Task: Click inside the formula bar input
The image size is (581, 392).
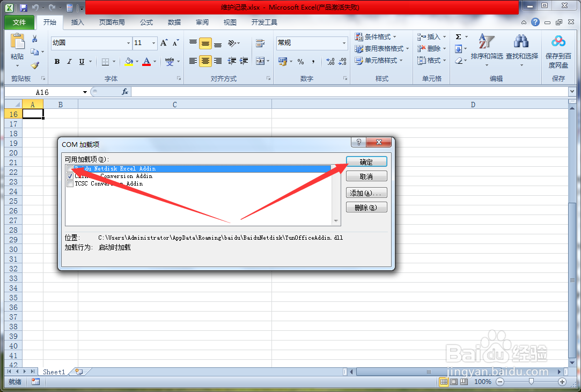Action: 349,92
